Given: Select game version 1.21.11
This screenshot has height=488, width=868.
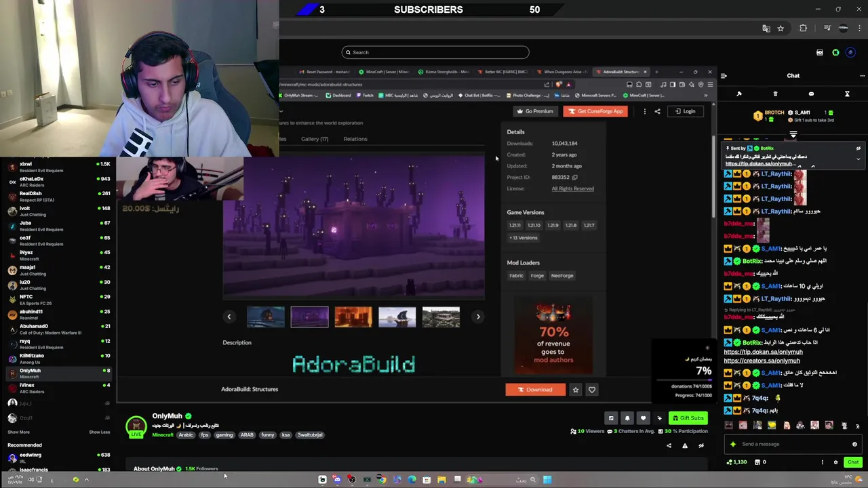Looking at the screenshot, I should 515,225.
